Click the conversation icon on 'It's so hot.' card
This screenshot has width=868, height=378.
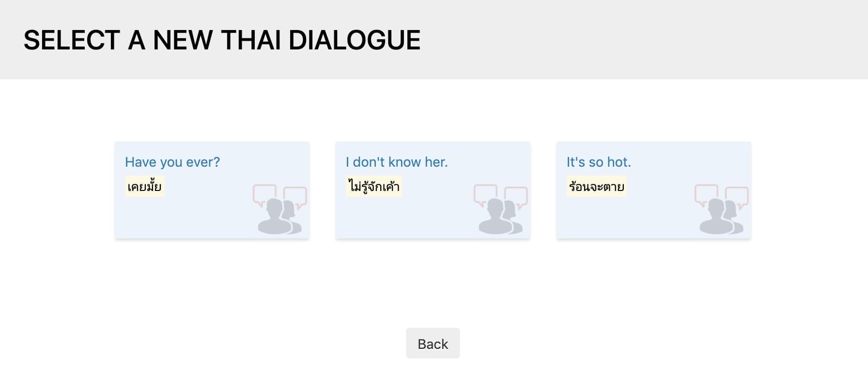click(721, 209)
